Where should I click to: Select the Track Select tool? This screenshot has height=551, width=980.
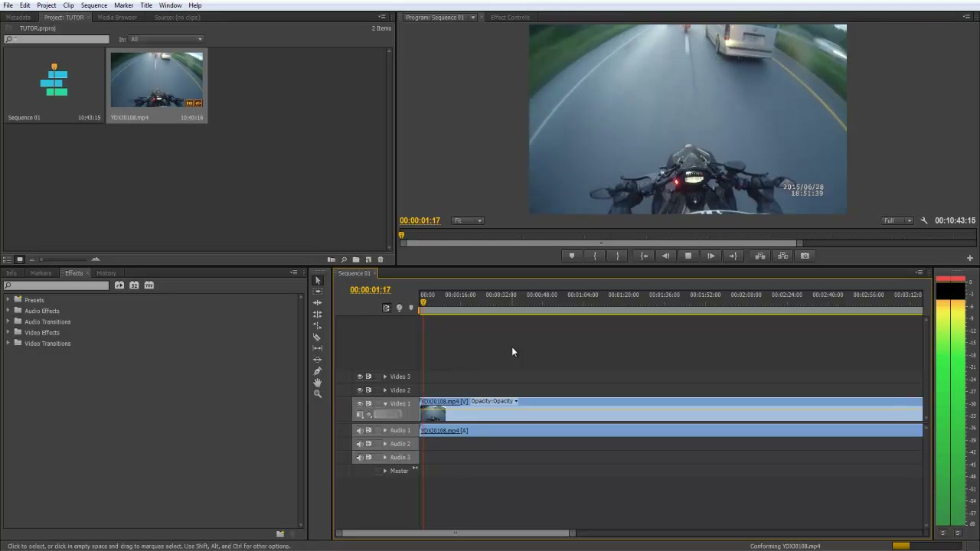[318, 292]
